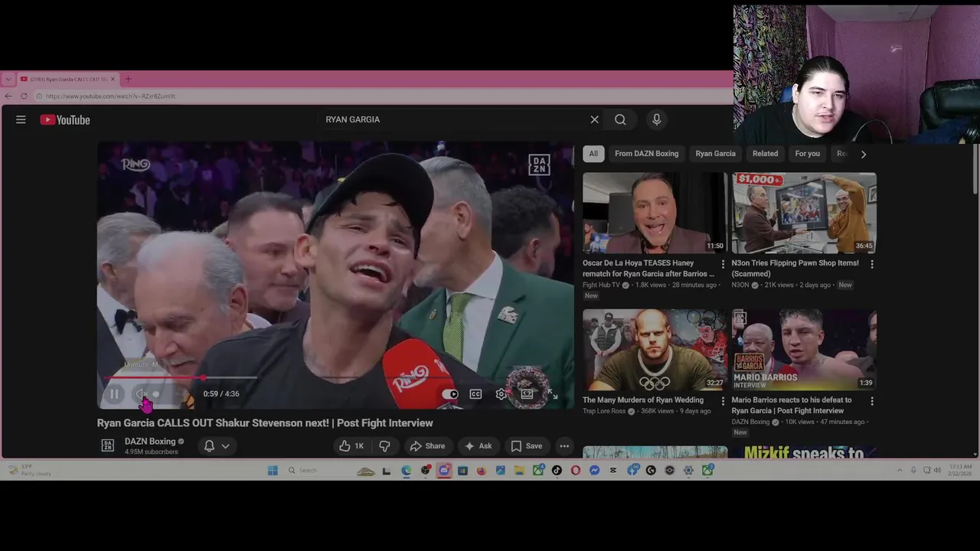980x551 pixels.
Task: Open the Windows Start menu
Action: click(273, 471)
